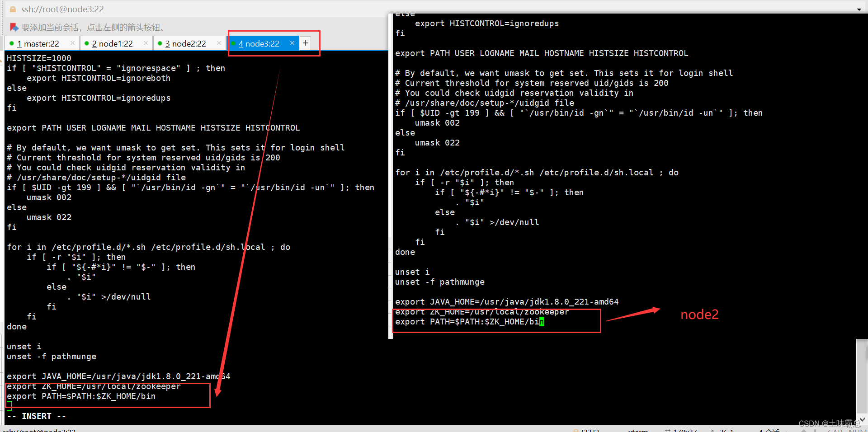
Task: Click the green status dot on master:22 tab
Action: pos(12,43)
